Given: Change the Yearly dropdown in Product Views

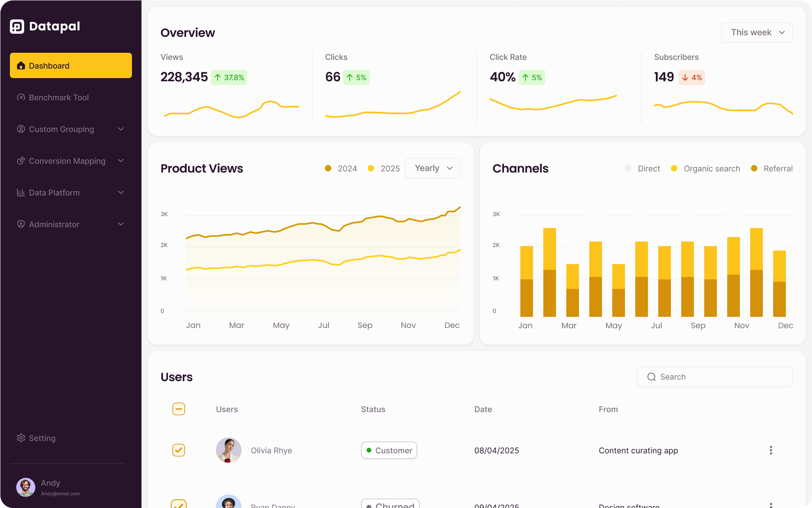Looking at the screenshot, I should pos(432,168).
